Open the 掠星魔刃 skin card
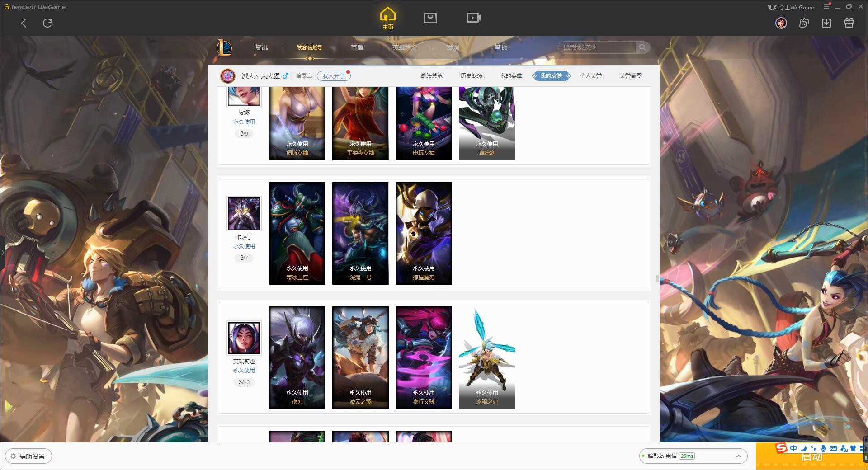Screen dimensions: 868x470 click(424, 233)
